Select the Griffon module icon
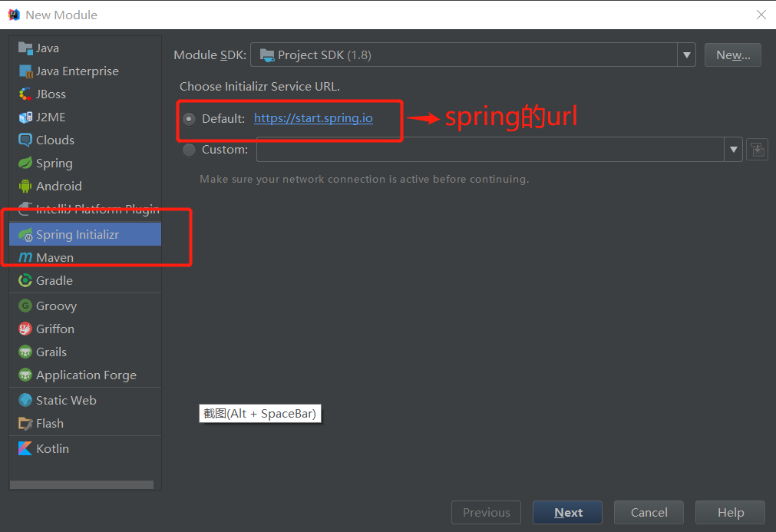 pyautogui.click(x=25, y=329)
